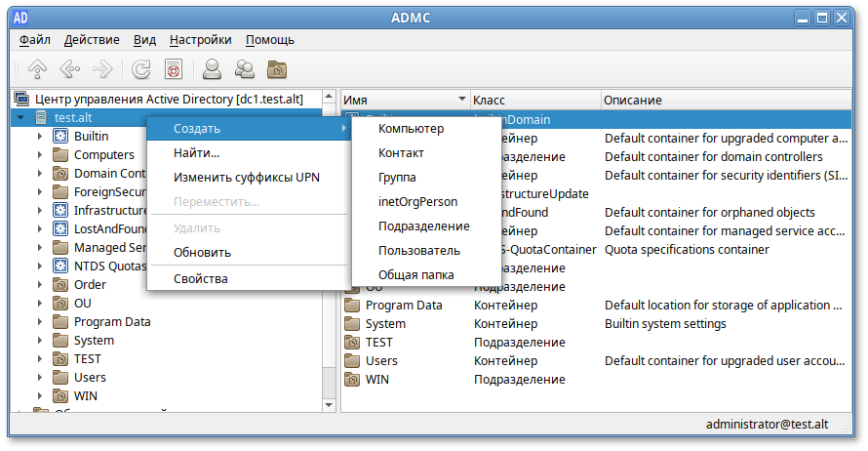This screenshot has width=868, height=451.
Task: Select the Users item in the tree
Action: [90, 378]
